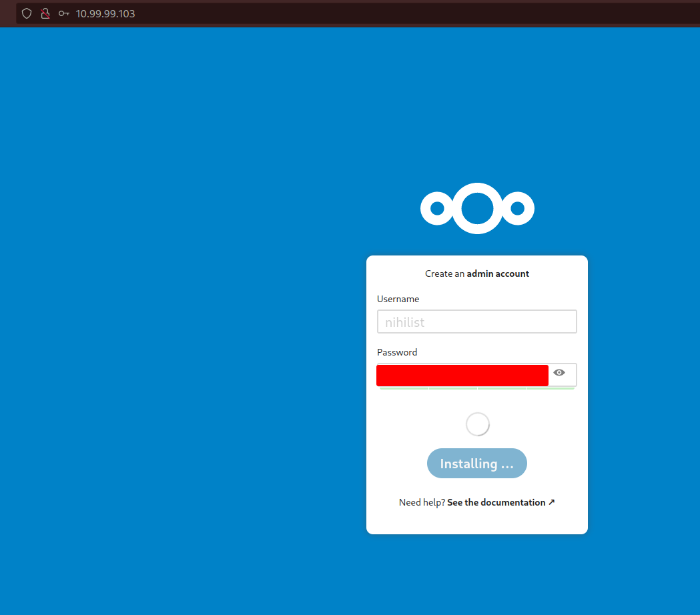This screenshot has width=700, height=615.
Task: Click the 'Create an admin account' heading
Action: (x=476, y=273)
